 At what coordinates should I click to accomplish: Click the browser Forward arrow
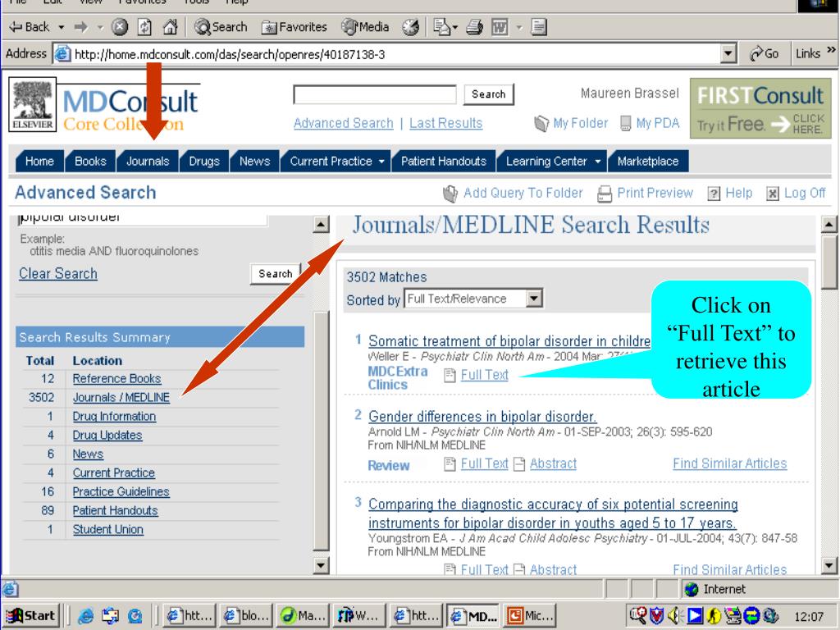[x=81, y=27]
